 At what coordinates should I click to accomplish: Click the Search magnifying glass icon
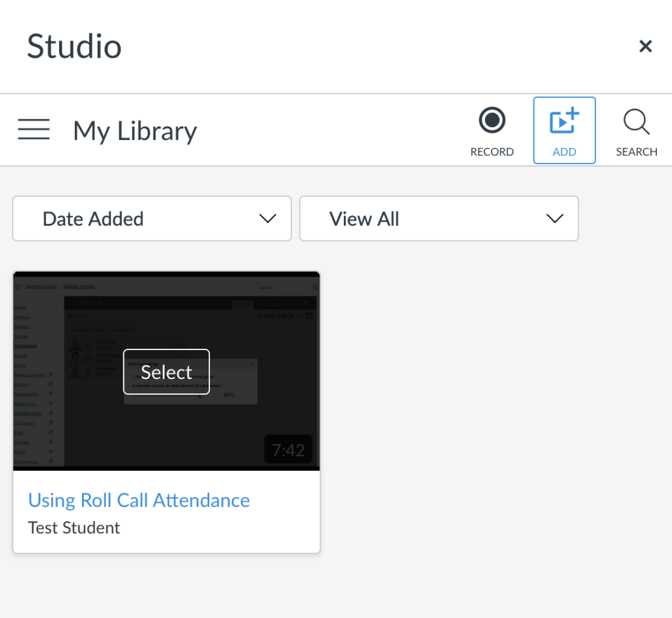click(x=636, y=122)
